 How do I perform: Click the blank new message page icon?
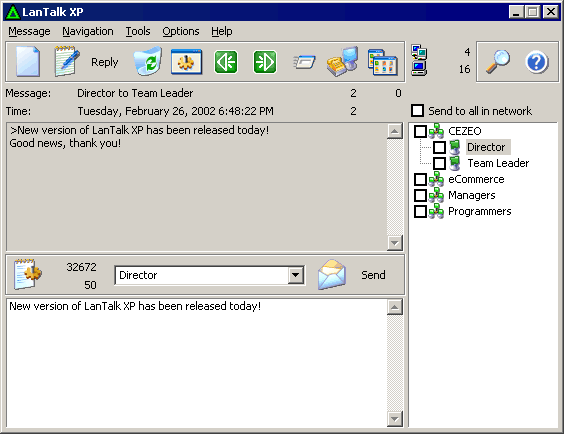point(28,61)
